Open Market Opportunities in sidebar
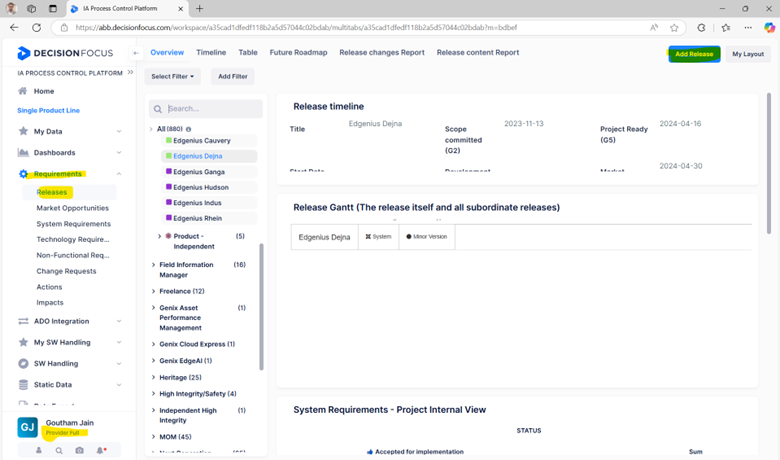The image size is (780, 460). [x=72, y=208]
